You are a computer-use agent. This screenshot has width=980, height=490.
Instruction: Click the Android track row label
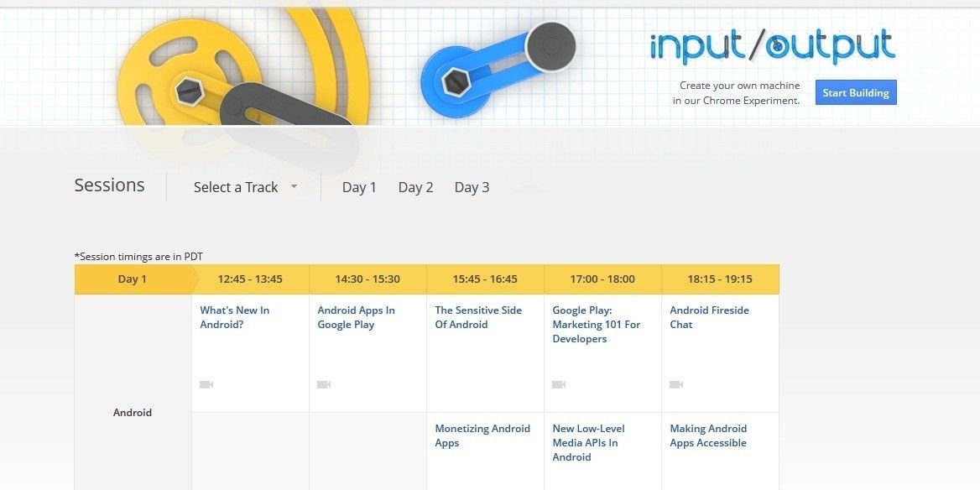coord(133,413)
